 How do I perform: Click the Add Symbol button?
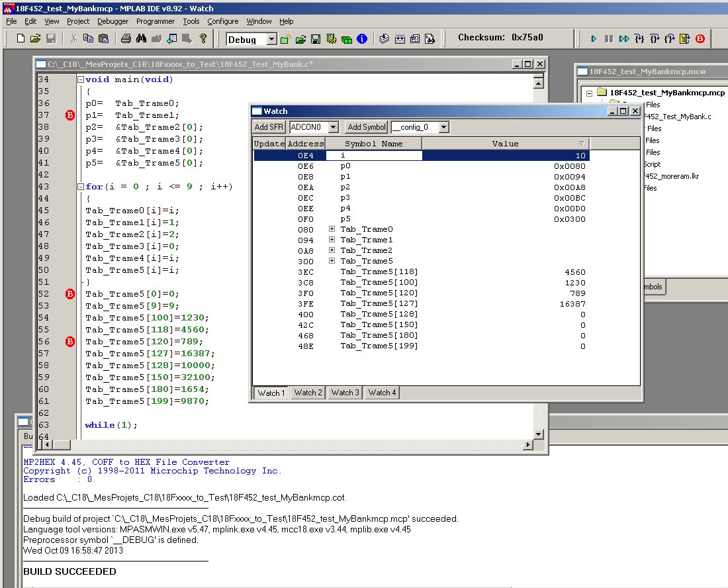pos(366,127)
